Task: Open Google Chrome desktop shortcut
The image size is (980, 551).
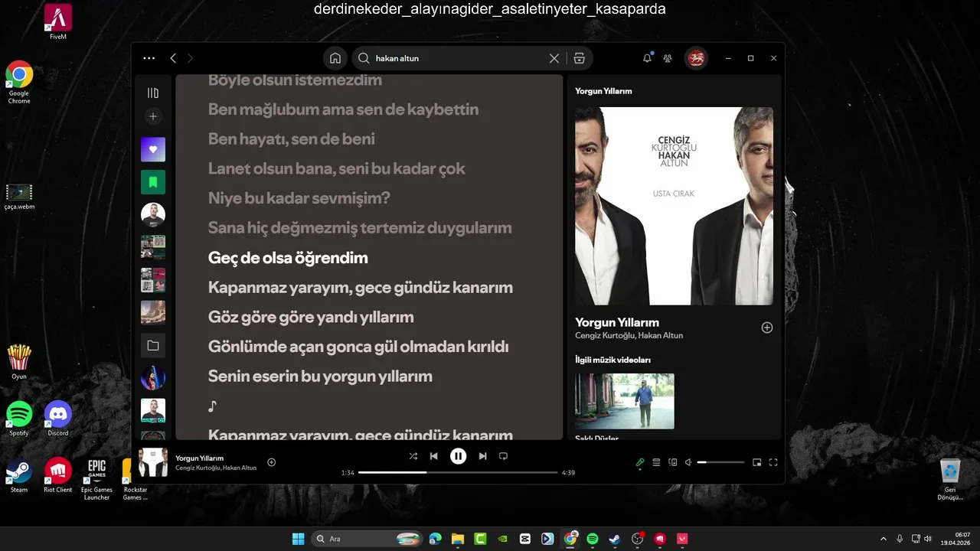Action: pos(19,83)
